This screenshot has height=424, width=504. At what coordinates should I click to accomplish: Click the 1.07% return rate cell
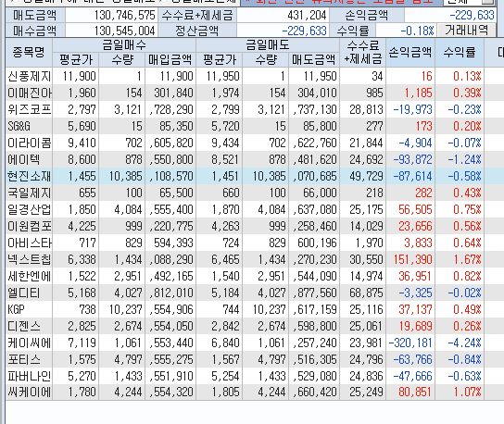(460, 393)
